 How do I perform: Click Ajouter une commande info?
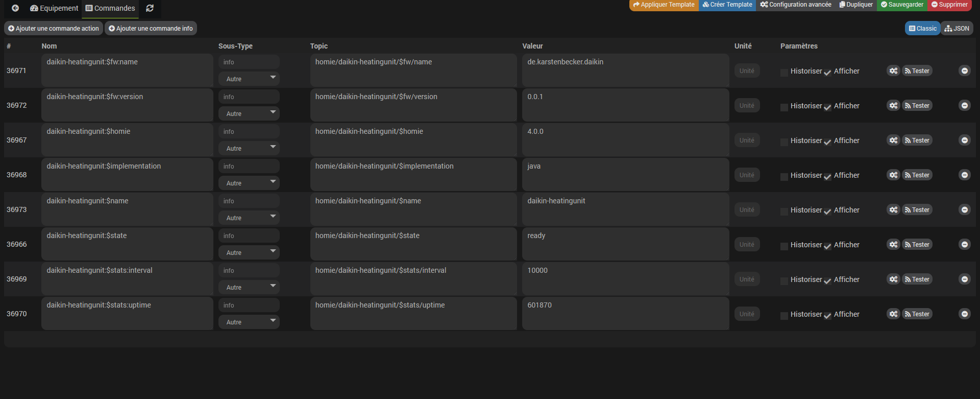point(151,29)
